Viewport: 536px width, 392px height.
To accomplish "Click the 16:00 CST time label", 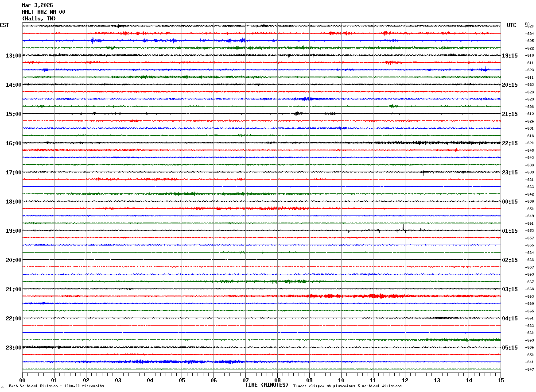I will coord(14,143).
